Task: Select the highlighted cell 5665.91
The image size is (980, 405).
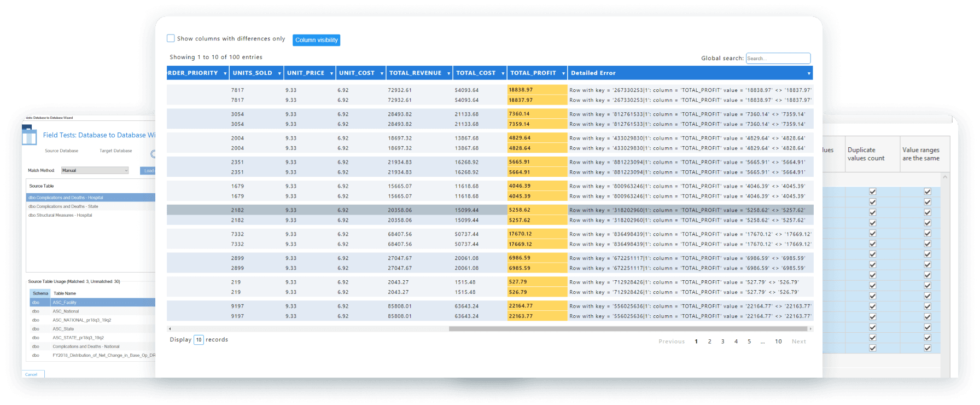Action: click(x=537, y=162)
